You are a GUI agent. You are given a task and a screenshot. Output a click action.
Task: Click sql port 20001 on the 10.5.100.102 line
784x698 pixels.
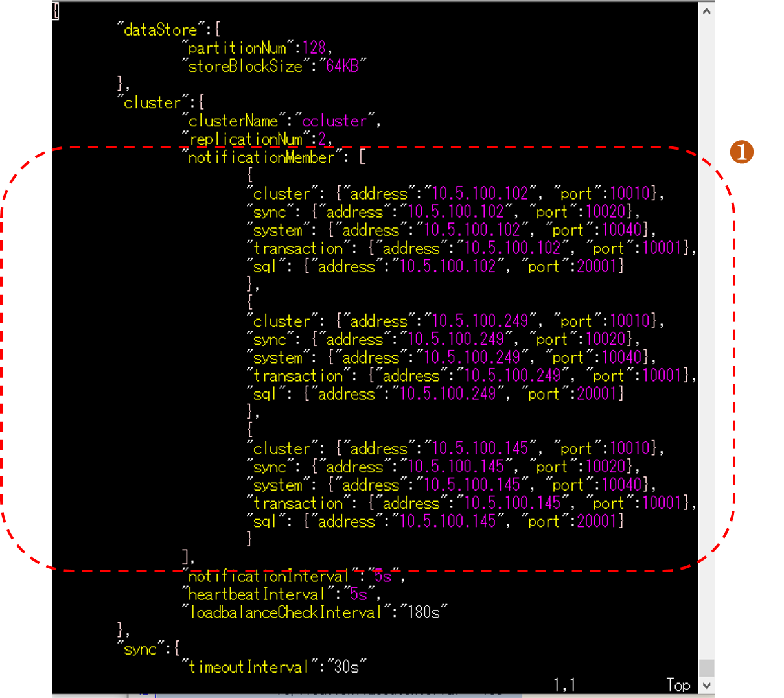pos(597,266)
